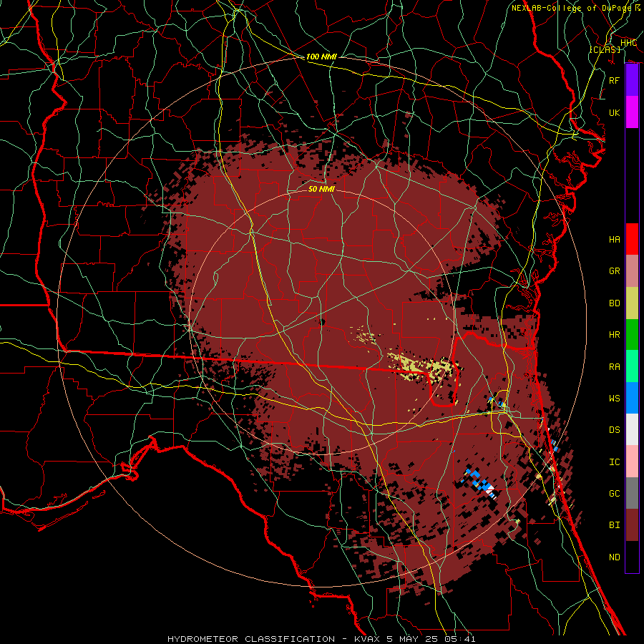Click the ND black legend swatch

click(632, 557)
